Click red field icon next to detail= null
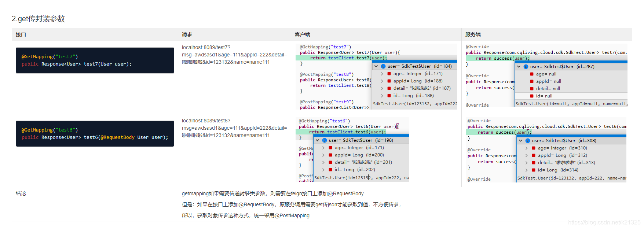Viewport: 644px width, 229px height. pyautogui.click(x=532, y=89)
